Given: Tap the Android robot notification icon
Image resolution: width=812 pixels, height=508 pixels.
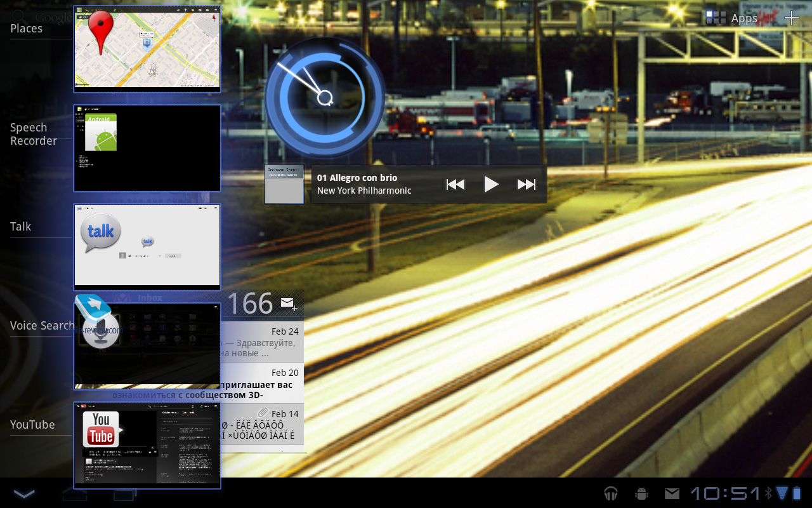Looking at the screenshot, I should click(x=641, y=493).
